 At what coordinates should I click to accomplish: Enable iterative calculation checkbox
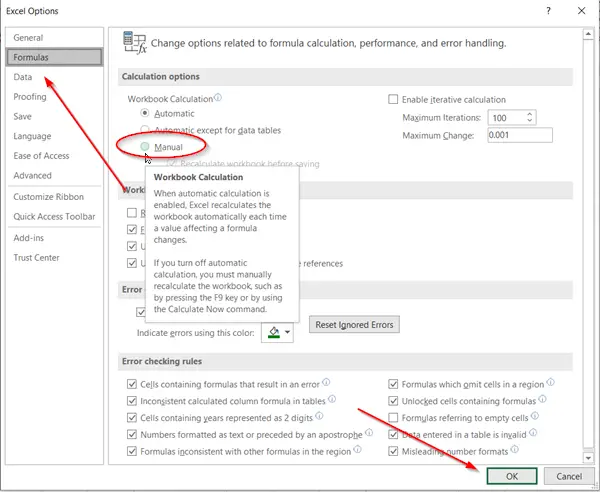click(393, 99)
